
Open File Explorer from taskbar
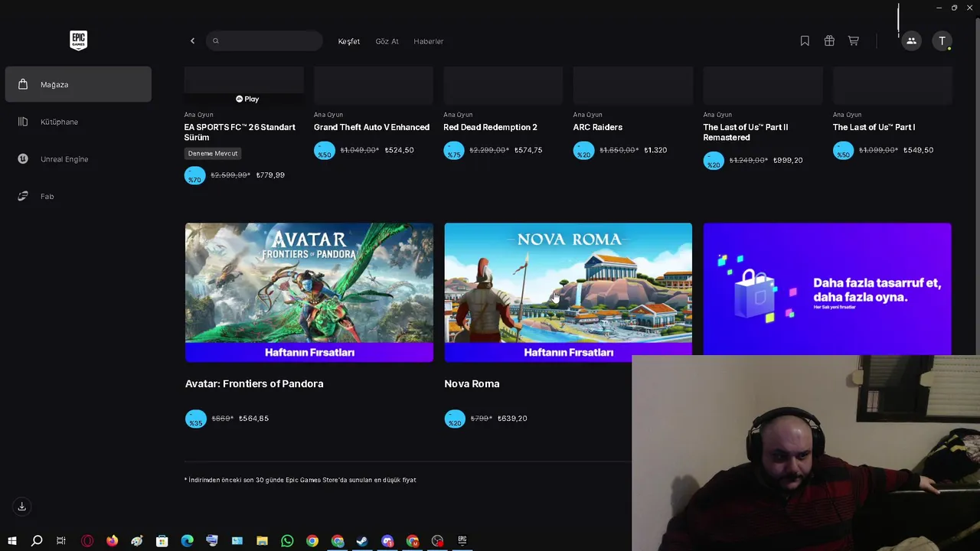[262, 541]
